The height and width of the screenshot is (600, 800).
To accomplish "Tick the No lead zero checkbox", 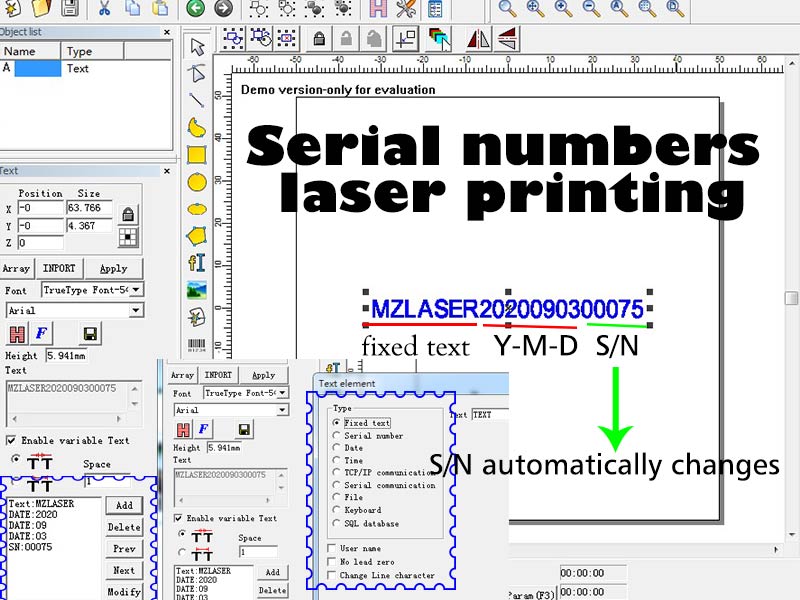I will coord(331,562).
